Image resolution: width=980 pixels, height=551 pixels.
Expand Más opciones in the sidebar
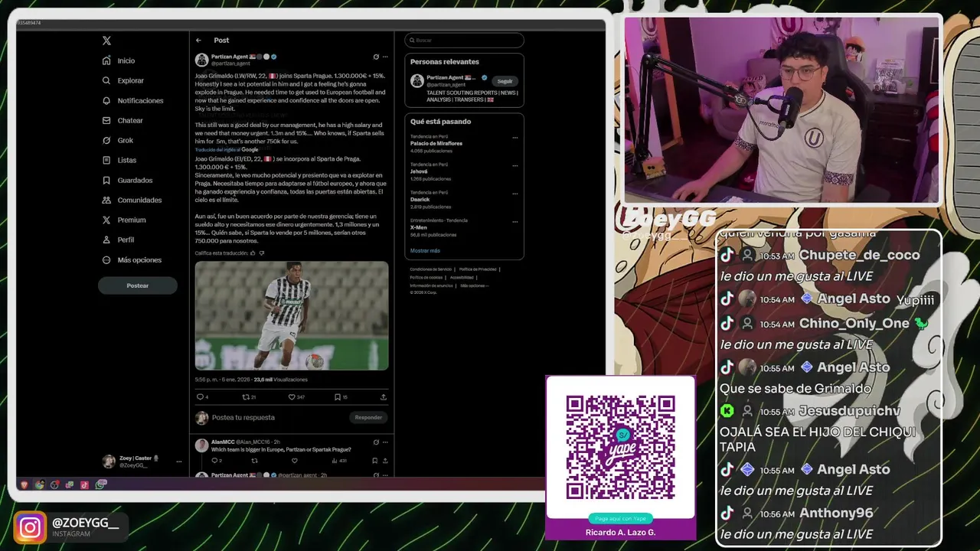(132, 259)
